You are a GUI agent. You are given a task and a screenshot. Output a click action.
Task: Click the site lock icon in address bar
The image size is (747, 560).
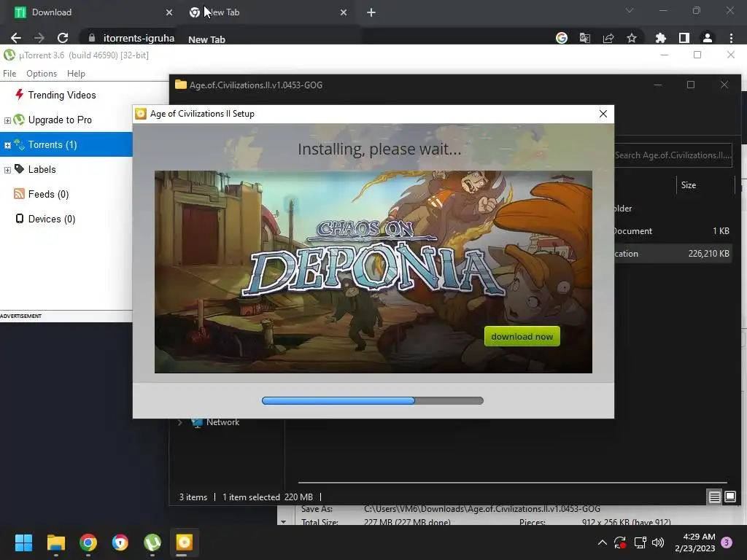92,38
